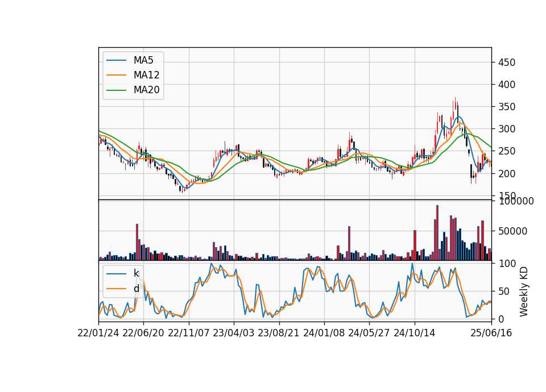Select the 24/01/08 date tick label
546x392 pixels.
coord(324,333)
